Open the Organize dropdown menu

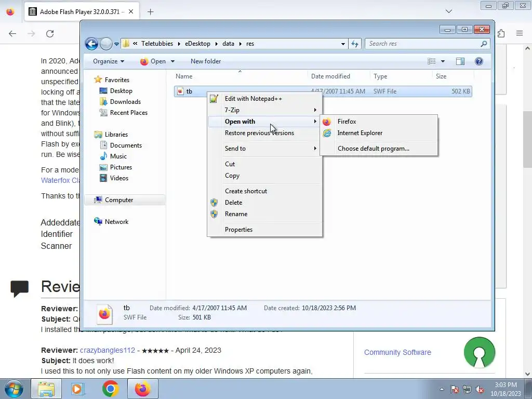point(109,61)
